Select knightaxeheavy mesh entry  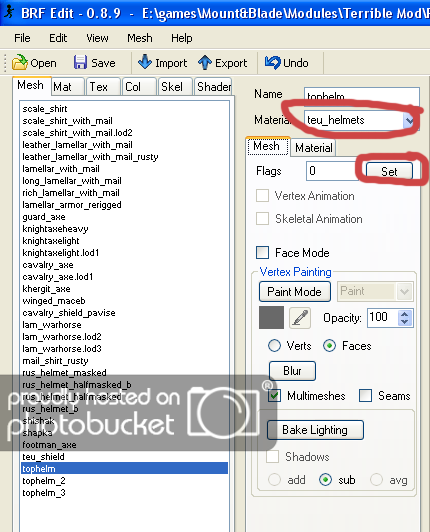coord(55,229)
